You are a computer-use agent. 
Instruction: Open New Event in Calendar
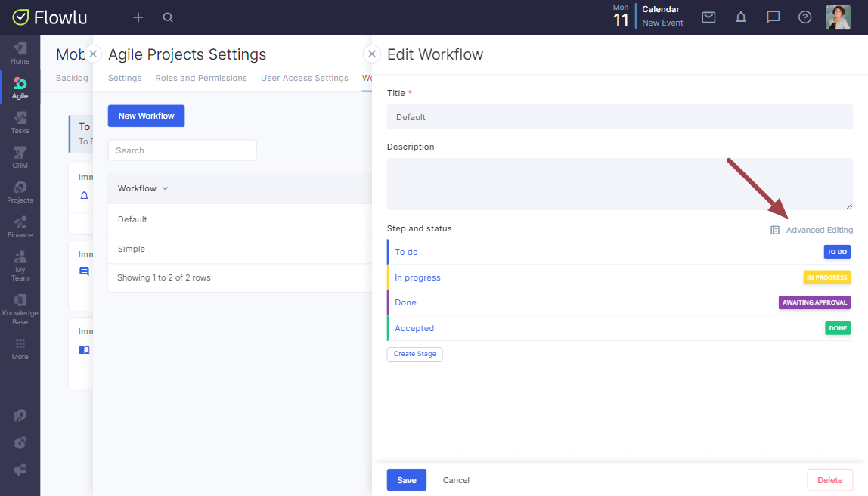662,23
